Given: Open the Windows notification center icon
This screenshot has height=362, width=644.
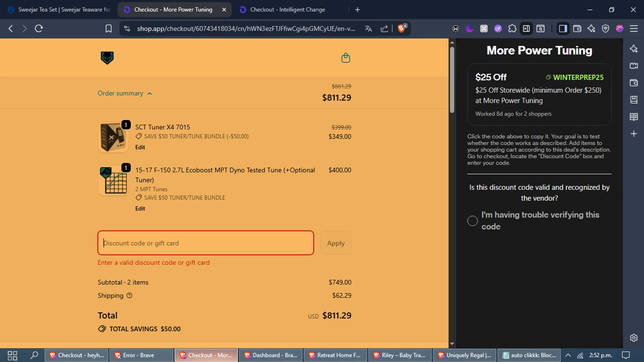Looking at the screenshot, I should 626,355.
